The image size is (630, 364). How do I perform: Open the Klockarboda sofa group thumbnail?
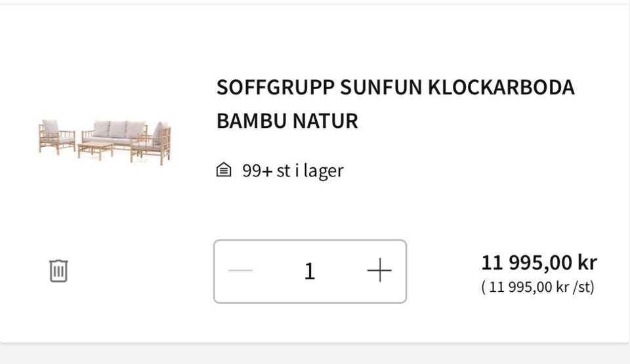[x=105, y=142]
